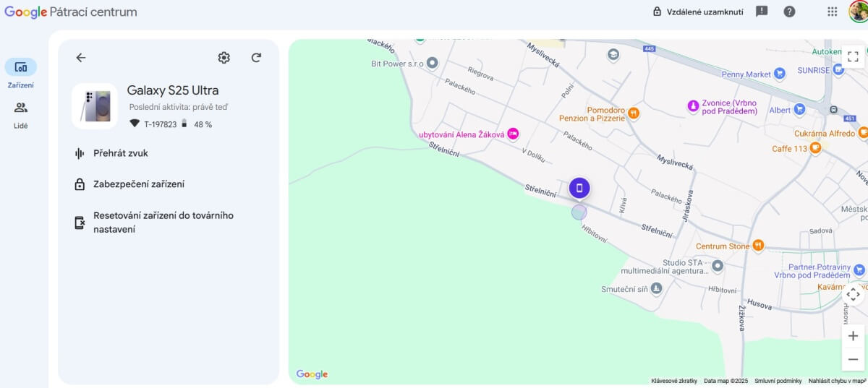Screen dimensions: 868x388
Task: Open the Google account avatar
Action: tap(858, 12)
